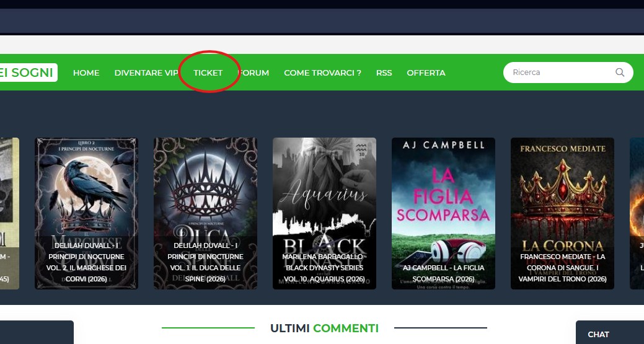Click the search magnifier icon
644x344 pixels.
point(620,73)
